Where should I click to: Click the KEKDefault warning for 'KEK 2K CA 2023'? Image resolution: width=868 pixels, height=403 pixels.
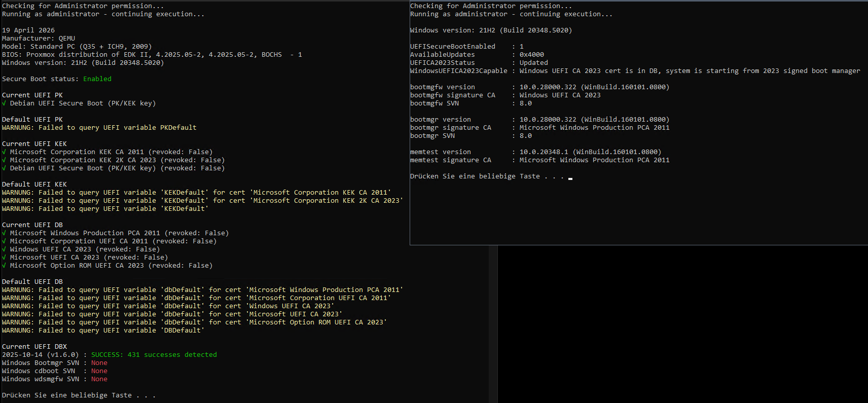pos(203,201)
